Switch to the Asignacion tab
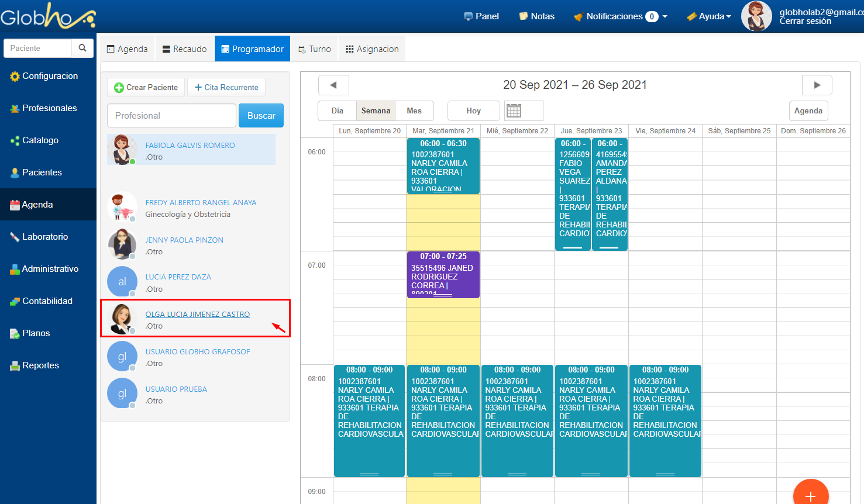The height and width of the screenshot is (504, 864). [x=372, y=49]
